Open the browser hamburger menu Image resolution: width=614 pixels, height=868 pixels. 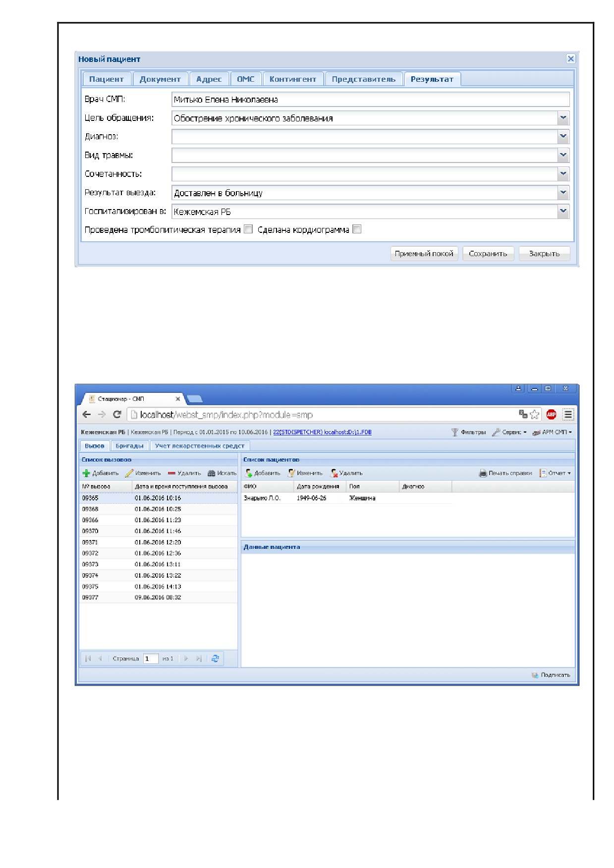click(568, 415)
